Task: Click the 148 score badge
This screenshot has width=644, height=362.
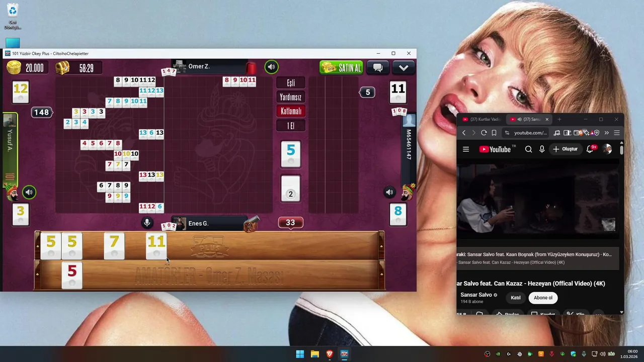Action: pos(42,112)
